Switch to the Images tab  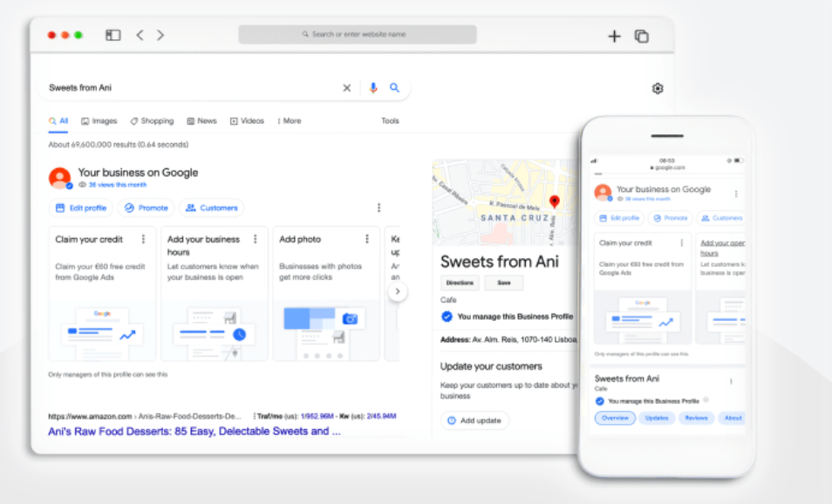99,121
